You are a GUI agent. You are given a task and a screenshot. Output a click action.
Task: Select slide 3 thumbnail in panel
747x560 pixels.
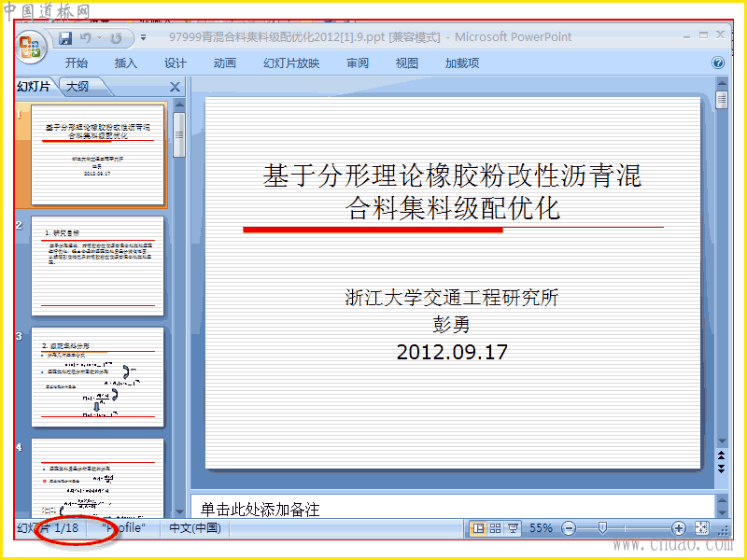pos(97,377)
